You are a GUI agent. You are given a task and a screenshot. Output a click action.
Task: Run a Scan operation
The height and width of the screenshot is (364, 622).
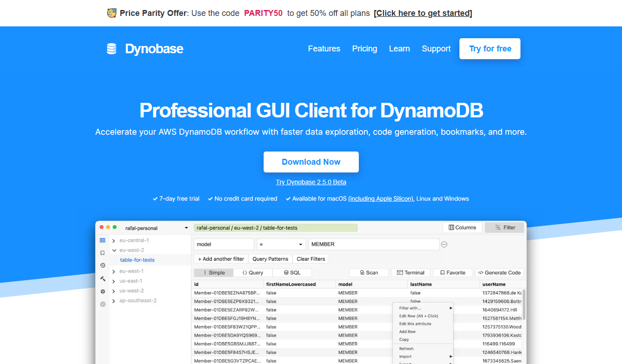coord(369,273)
